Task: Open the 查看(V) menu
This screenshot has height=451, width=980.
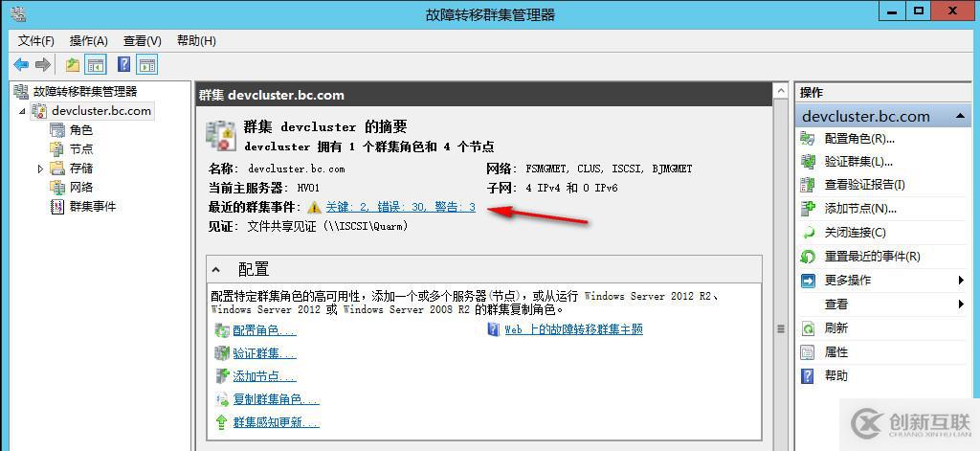Action: tap(142, 41)
